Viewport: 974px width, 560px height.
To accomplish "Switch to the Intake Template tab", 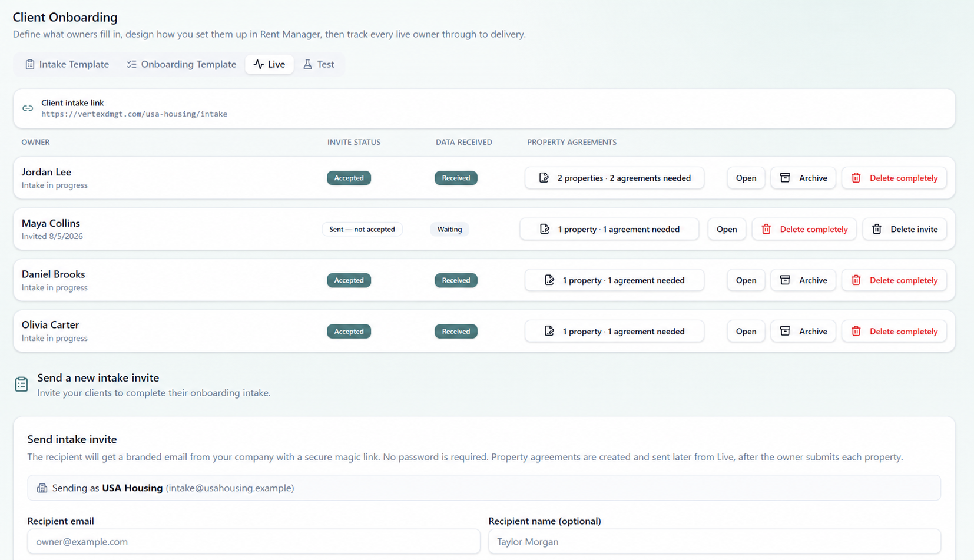I will coord(67,64).
